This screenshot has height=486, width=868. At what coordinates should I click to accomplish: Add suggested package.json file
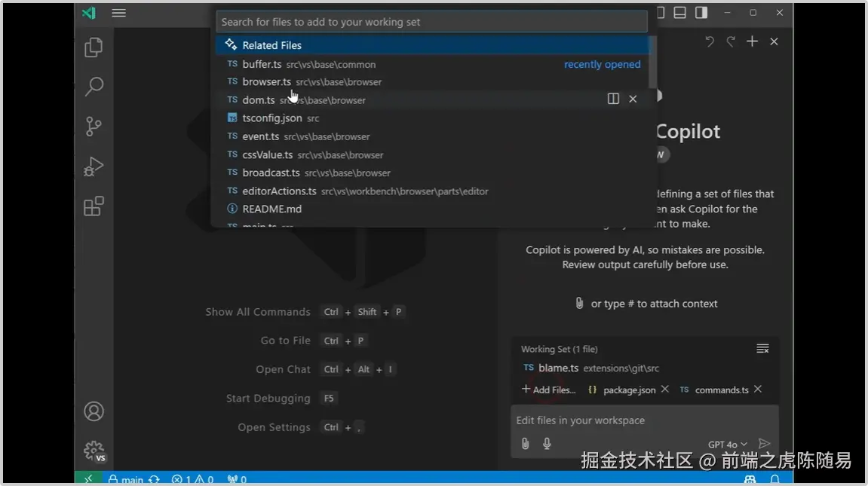click(621, 390)
